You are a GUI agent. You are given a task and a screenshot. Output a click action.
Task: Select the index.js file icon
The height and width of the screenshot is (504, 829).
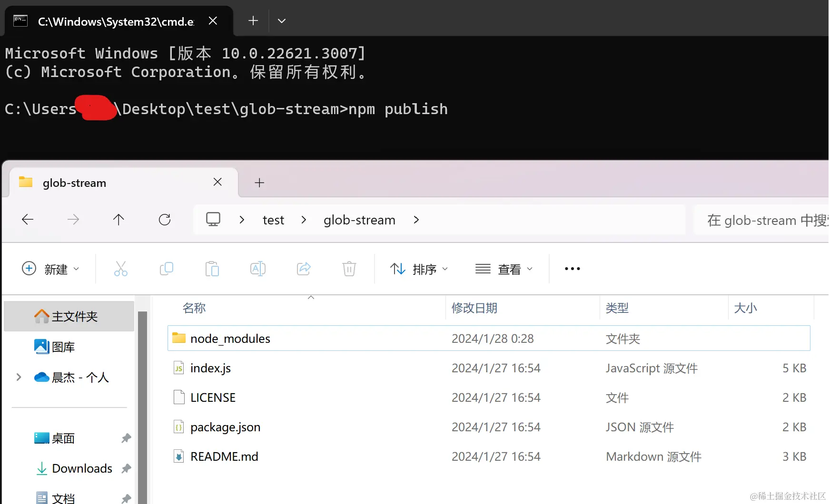[179, 368]
